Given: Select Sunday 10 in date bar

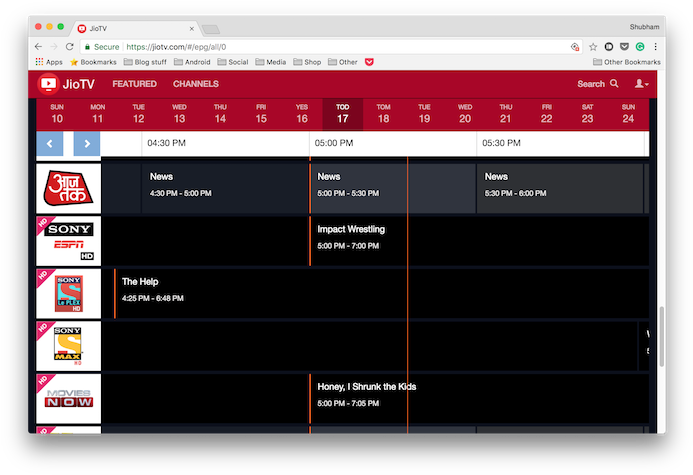Looking at the screenshot, I should pos(57,114).
